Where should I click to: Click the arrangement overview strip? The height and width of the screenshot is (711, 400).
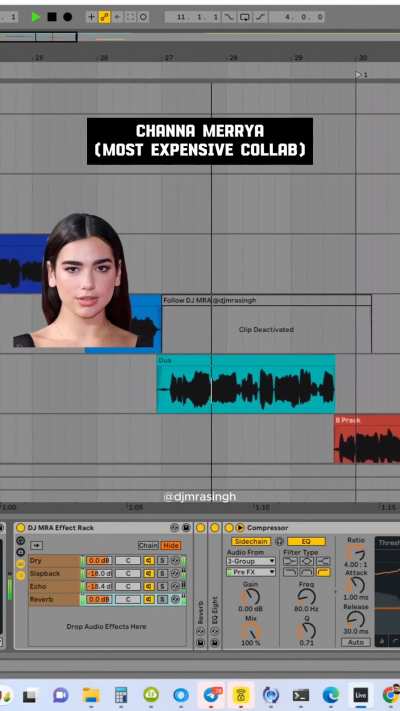(200, 37)
